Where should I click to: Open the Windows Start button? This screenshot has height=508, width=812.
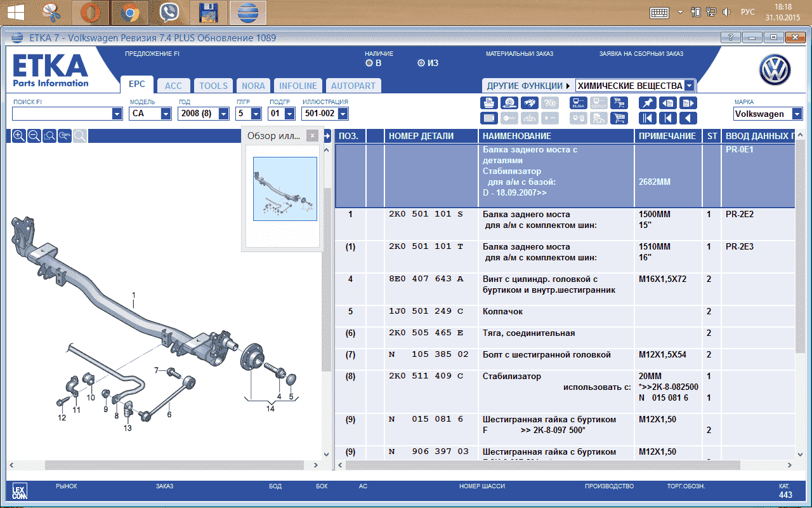16,12
